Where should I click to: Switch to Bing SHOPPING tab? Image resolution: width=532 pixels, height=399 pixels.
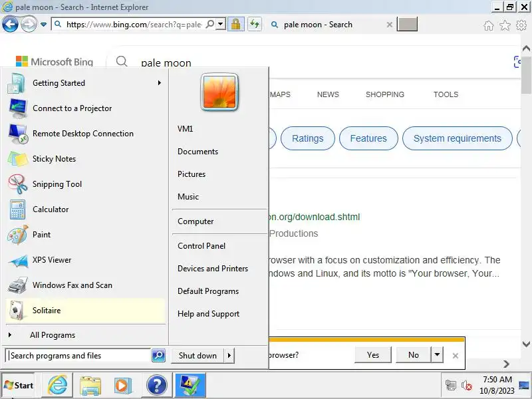click(385, 94)
